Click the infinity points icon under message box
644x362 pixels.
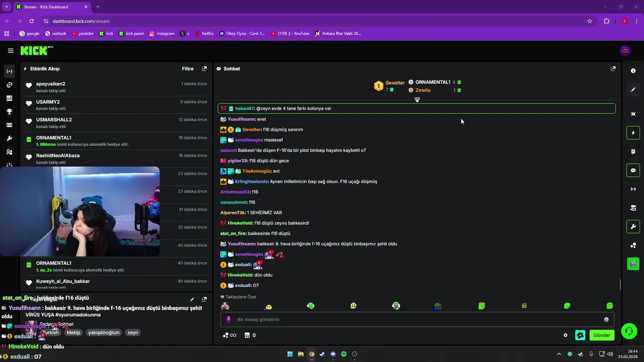229,335
